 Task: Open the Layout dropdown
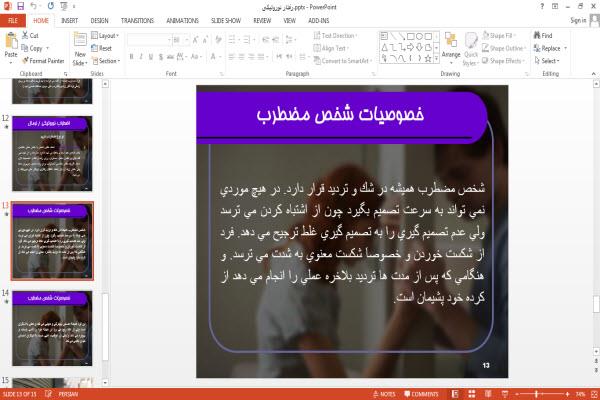(105, 36)
